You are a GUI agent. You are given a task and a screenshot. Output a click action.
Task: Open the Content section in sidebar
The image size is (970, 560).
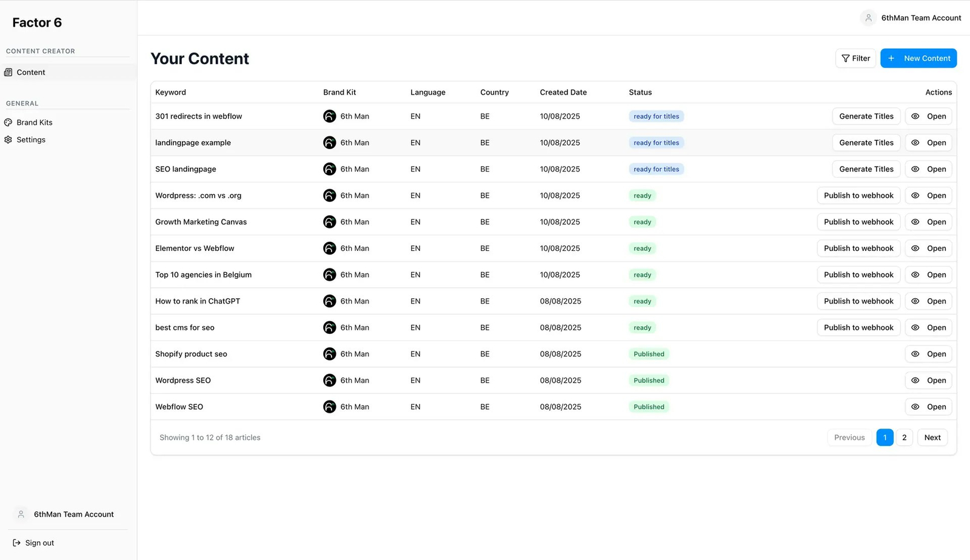pyautogui.click(x=68, y=72)
